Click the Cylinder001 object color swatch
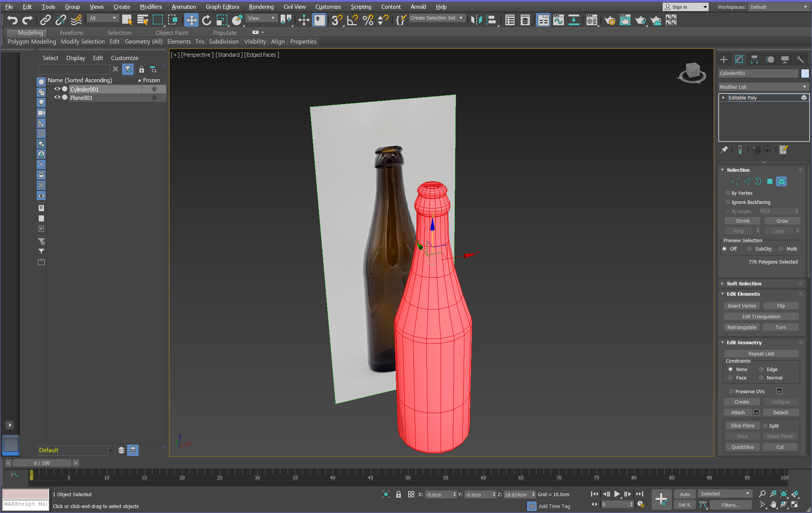The image size is (812, 513). click(x=805, y=73)
